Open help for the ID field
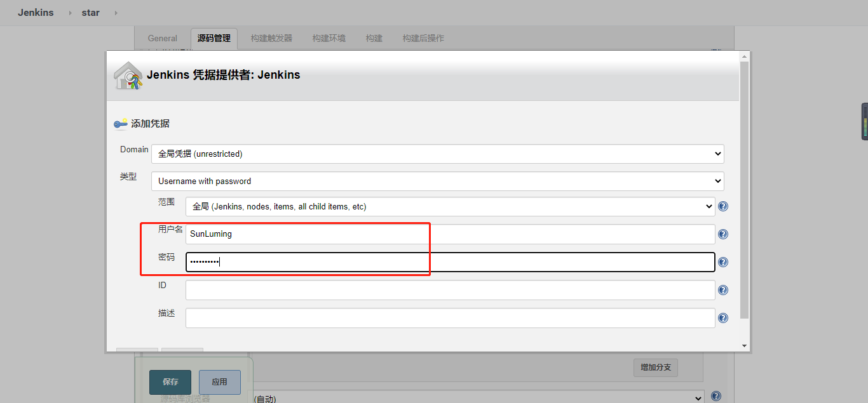This screenshot has width=868, height=403. [722, 290]
